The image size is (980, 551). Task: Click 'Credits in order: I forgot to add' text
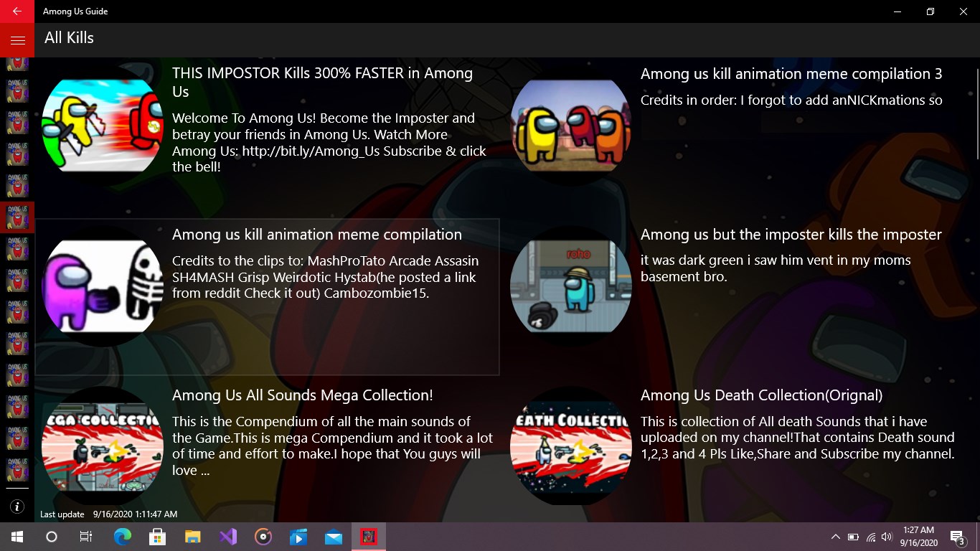click(791, 100)
